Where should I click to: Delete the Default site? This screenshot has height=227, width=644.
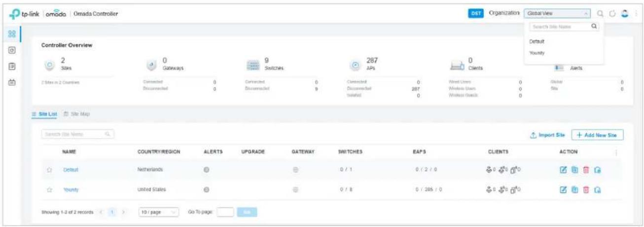tap(586, 170)
